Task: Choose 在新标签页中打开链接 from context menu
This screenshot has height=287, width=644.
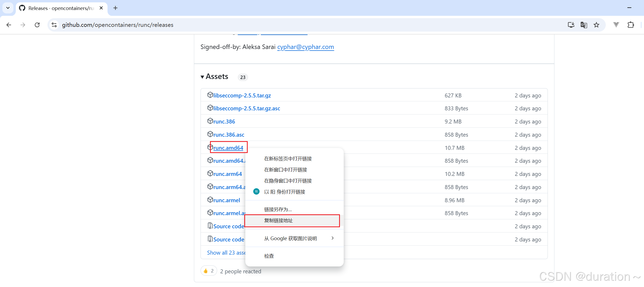Action: (294, 159)
